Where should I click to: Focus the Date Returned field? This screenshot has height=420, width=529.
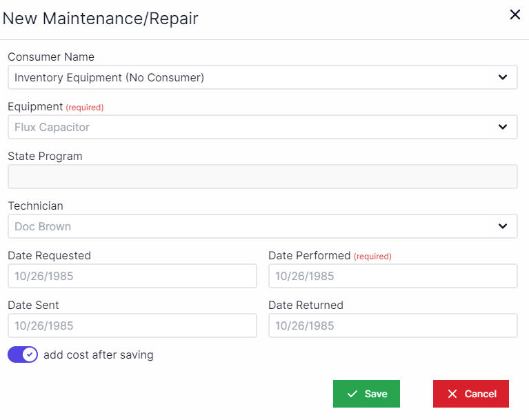pos(392,326)
